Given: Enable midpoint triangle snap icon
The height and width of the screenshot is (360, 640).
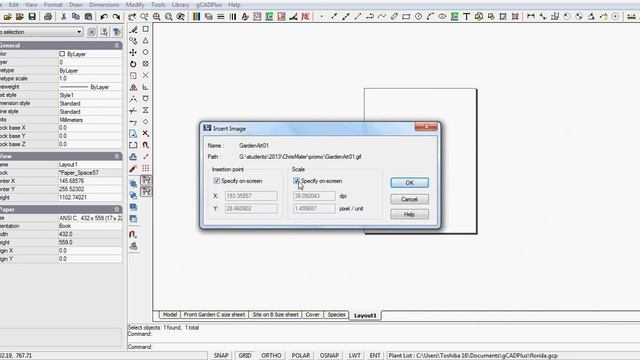Looking at the screenshot, I should click(146, 41).
